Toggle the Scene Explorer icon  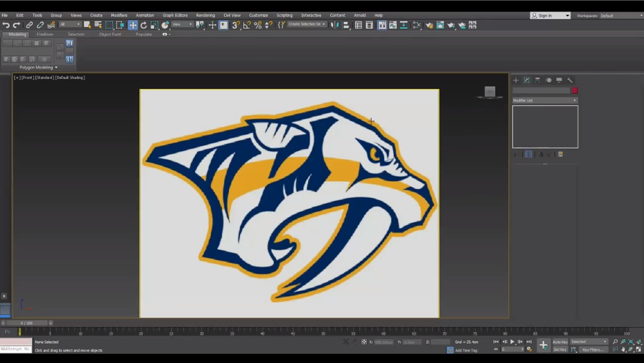[358, 25]
